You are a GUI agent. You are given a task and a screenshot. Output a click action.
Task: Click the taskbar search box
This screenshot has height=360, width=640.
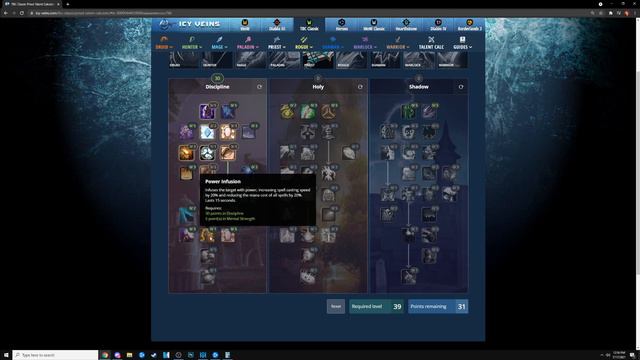pos(56,355)
